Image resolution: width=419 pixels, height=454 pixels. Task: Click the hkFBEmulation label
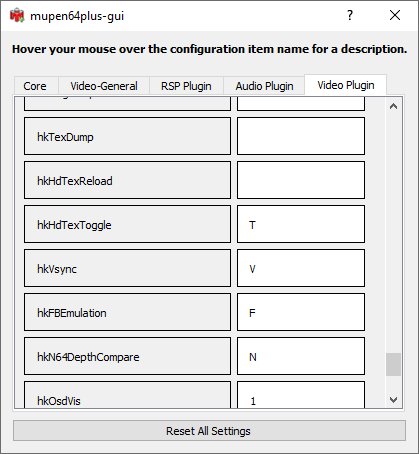click(x=127, y=312)
